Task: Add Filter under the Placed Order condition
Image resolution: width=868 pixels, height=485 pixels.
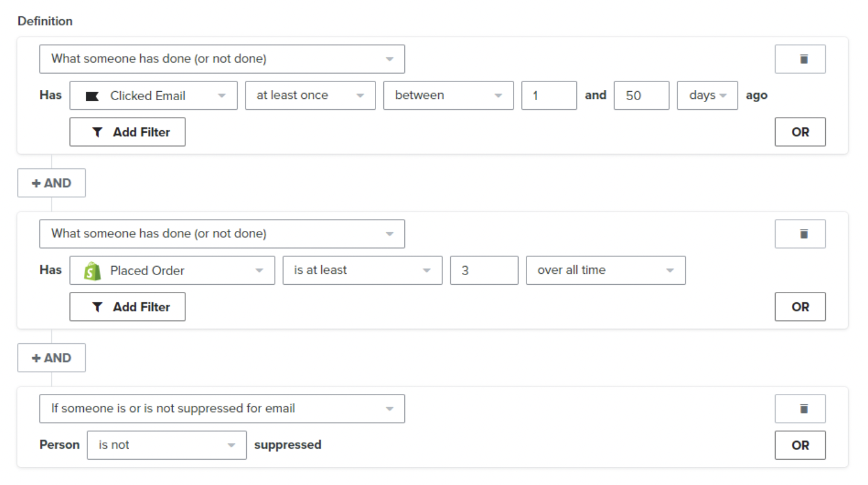Action: [x=127, y=307]
